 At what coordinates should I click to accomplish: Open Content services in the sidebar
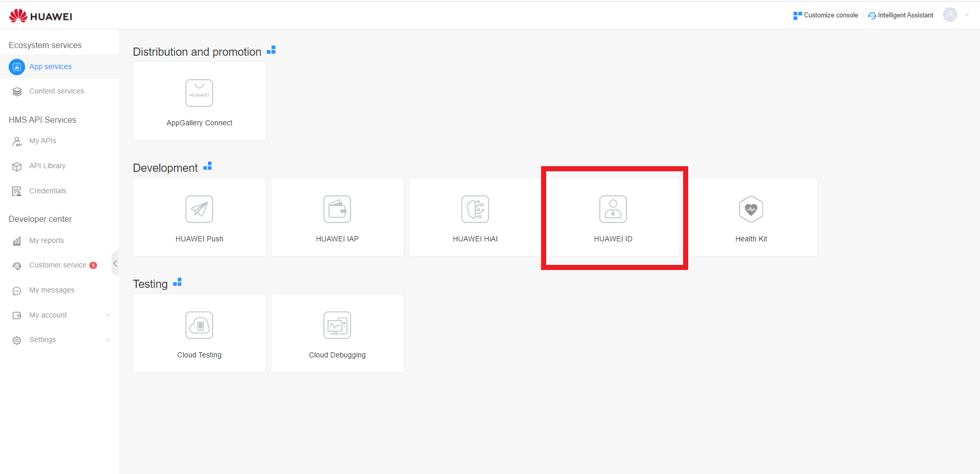56,91
